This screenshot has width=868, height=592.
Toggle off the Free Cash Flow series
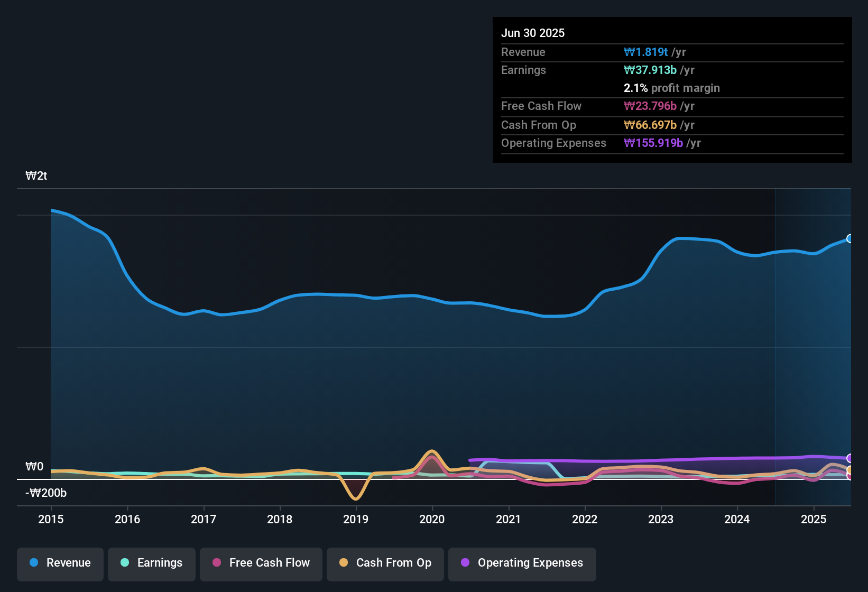(x=261, y=563)
